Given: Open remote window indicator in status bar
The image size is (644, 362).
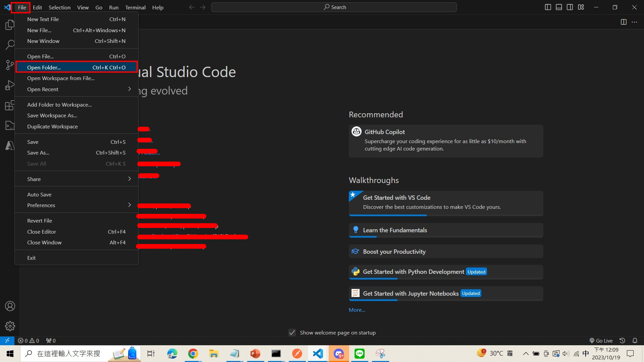Looking at the screenshot, I should coord(7,341).
